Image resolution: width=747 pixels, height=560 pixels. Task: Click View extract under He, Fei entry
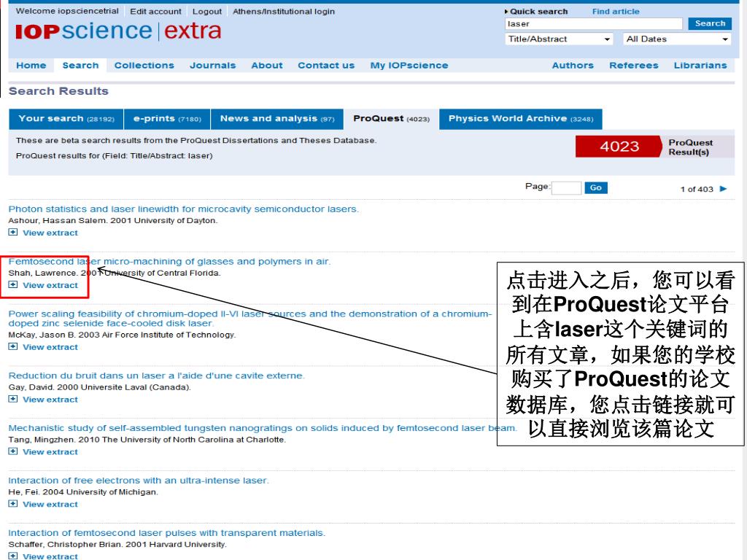(50, 505)
